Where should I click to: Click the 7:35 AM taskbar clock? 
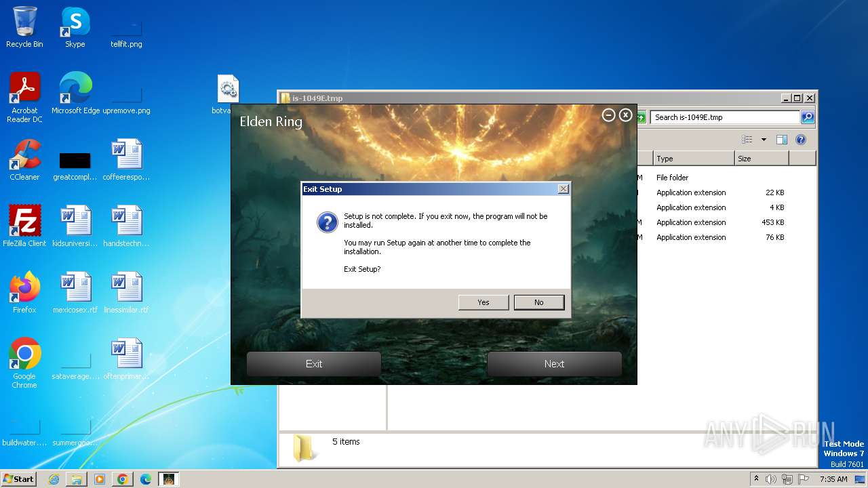[x=833, y=479]
